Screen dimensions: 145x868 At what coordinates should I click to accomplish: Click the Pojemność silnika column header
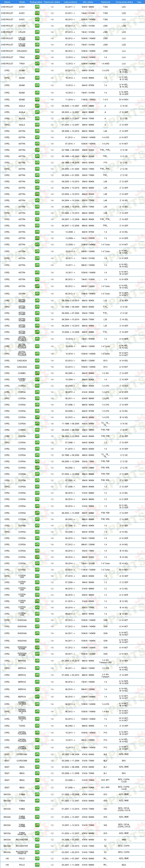point(52,2)
